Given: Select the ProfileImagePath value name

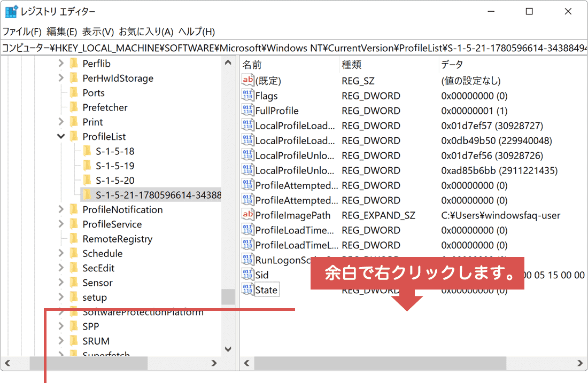Looking at the screenshot, I should click(x=293, y=215).
